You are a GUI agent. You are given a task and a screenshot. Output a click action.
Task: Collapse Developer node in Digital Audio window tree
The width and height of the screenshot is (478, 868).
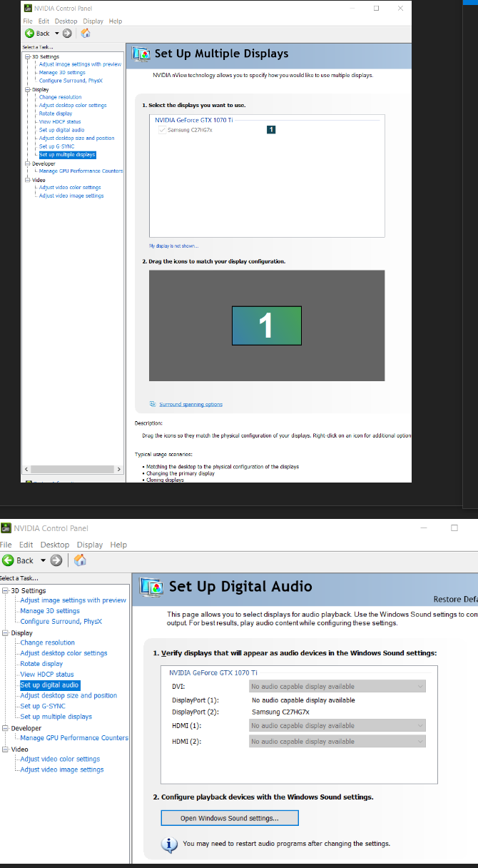coord(5,728)
